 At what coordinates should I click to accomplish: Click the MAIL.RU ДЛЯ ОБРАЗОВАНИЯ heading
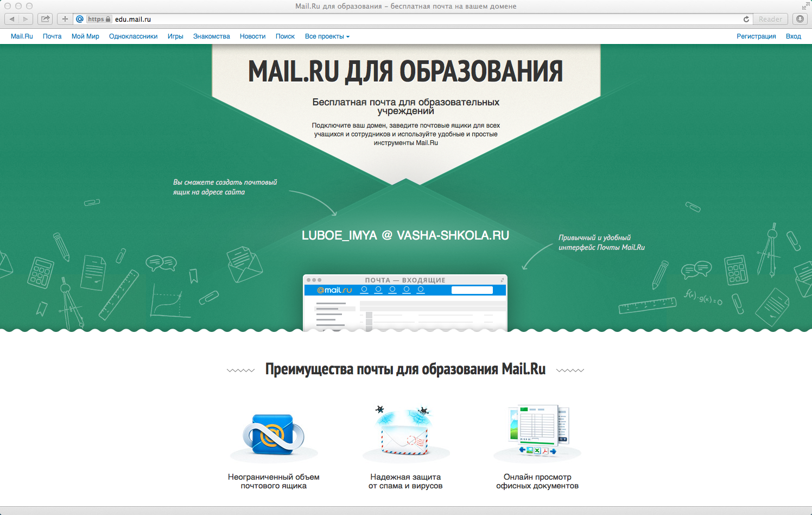[x=405, y=71]
